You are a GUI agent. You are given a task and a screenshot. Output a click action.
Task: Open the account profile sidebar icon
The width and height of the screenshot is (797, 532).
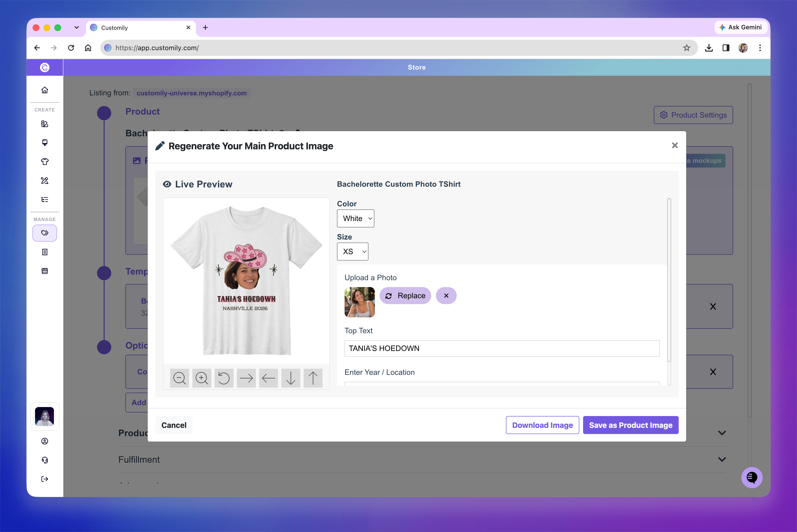coord(44,441)
